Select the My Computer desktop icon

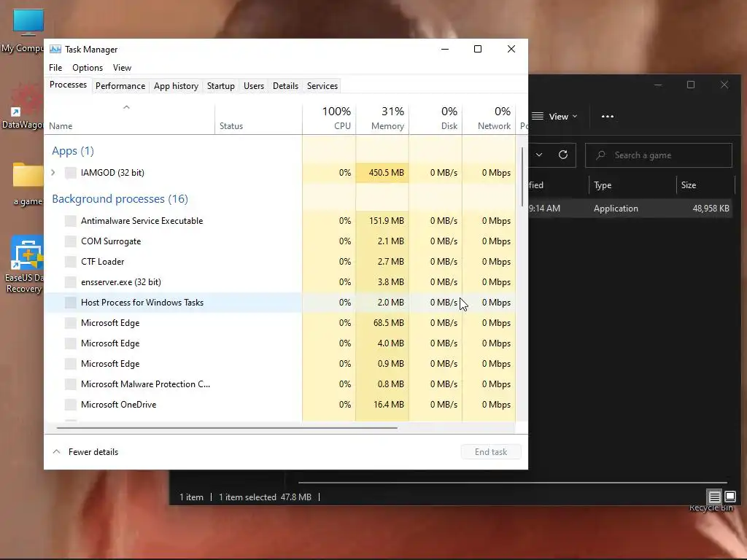tap(28, 22)
